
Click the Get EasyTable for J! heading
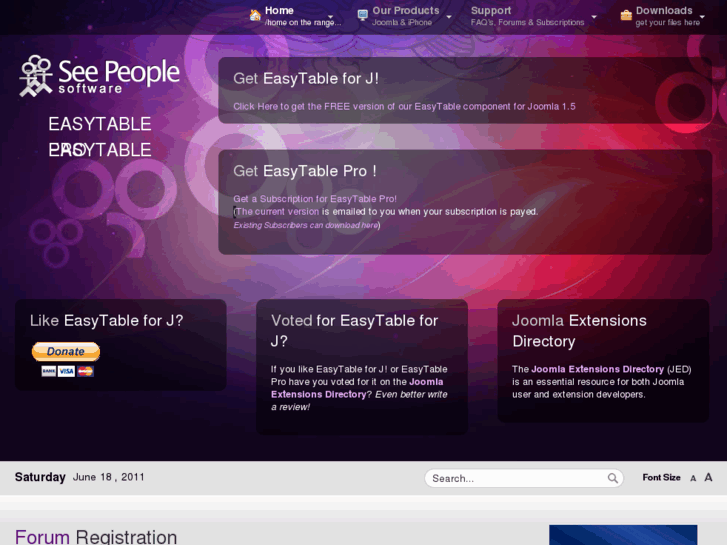point(306,78)
